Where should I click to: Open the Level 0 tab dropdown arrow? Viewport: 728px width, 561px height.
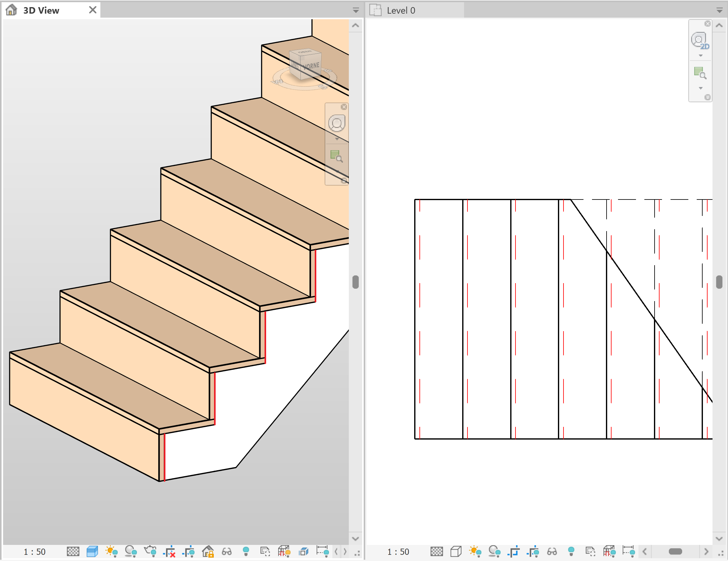pyautogui.click(x=720, y=10)
